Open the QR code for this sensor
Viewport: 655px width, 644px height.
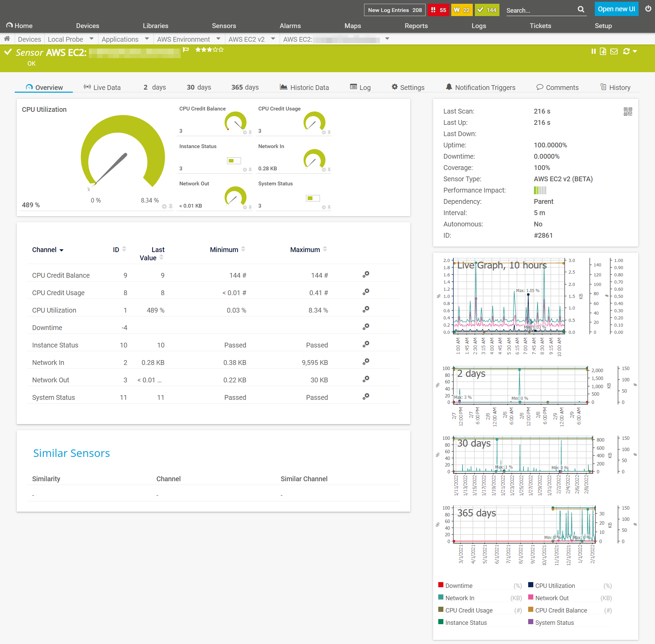[627, 112]
